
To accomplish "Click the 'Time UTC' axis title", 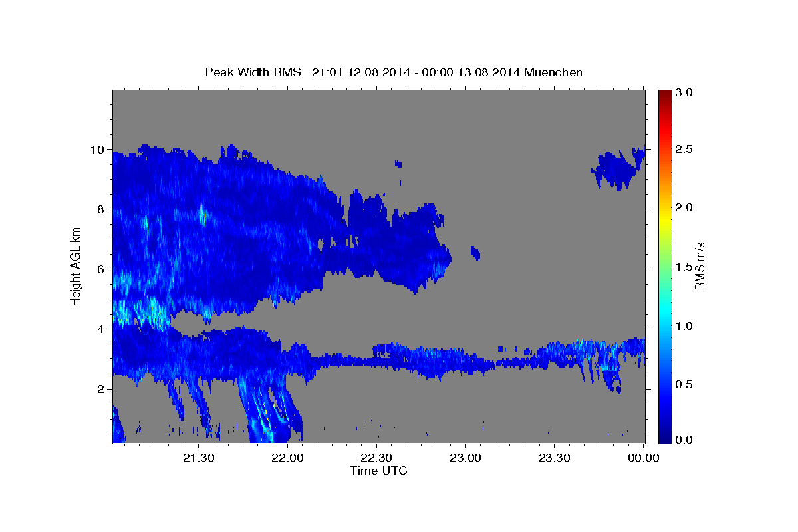I will pos(378,471).
